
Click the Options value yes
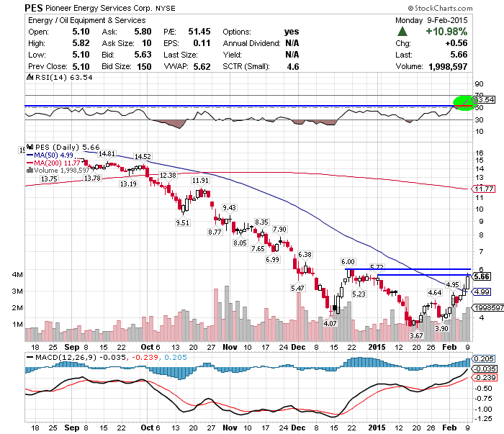click(x=292, y=32)
